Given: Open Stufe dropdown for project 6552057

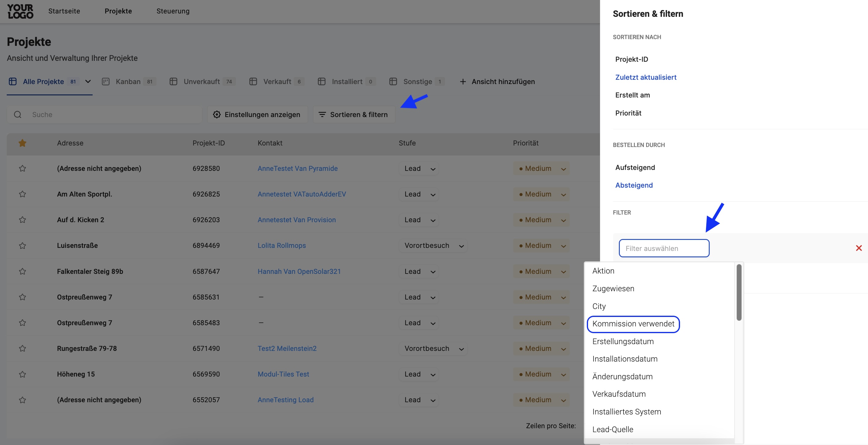Looking at the screenshot, I should pyautogui.click(x=419, y=400).
